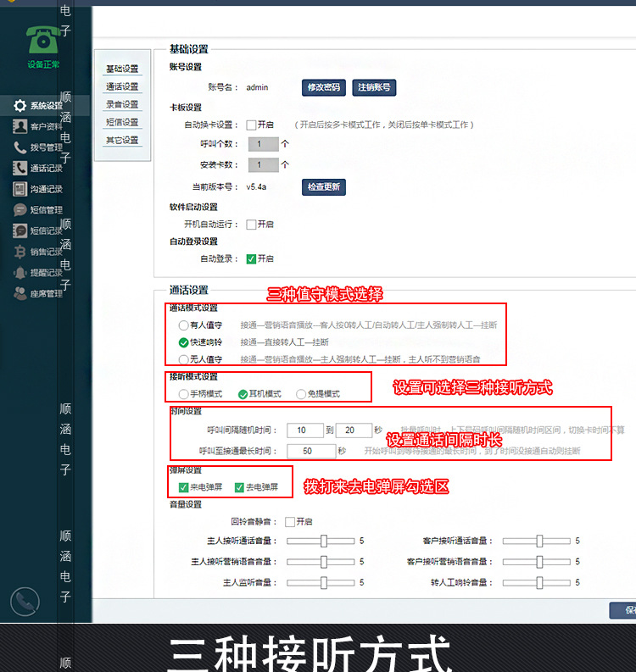Click the SMS records message icon
This screenshot has height=672, width=636.
[20, 230]
